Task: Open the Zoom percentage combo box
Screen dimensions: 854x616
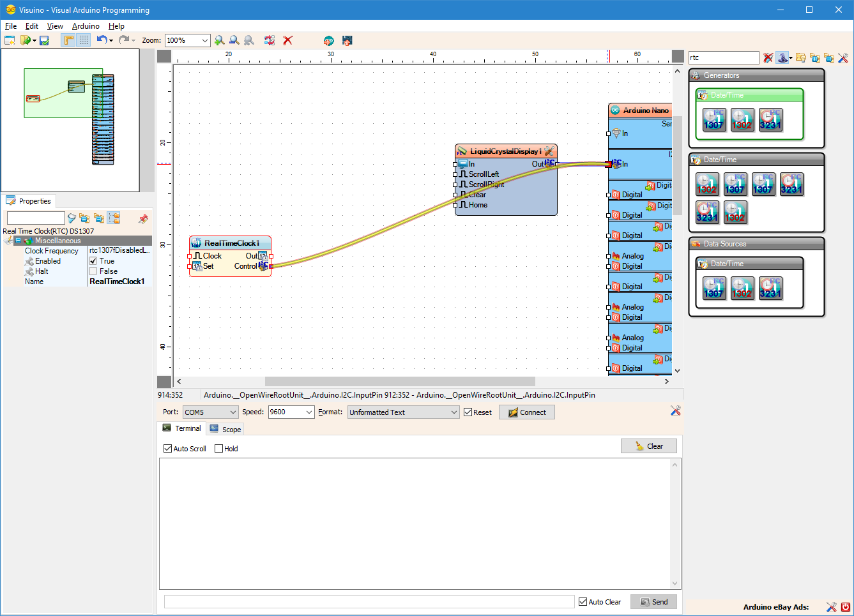Action: pos(188,40)
